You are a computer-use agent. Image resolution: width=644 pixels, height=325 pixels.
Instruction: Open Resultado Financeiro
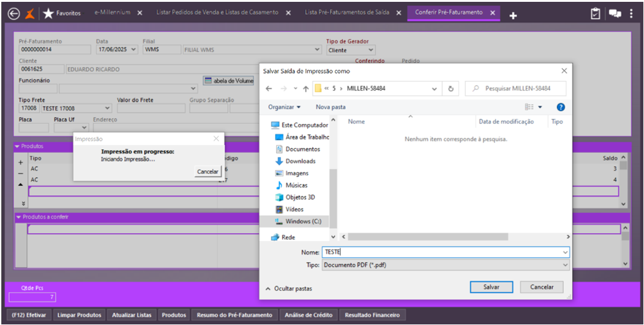pyautogui.click(x=373, y=315)
